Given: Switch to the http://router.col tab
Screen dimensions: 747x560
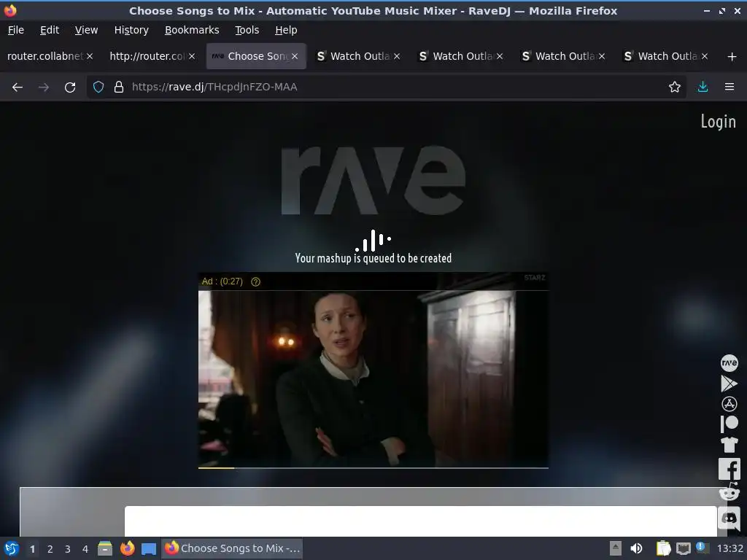Looking at the screenshot, I should [x=147, y=57].
